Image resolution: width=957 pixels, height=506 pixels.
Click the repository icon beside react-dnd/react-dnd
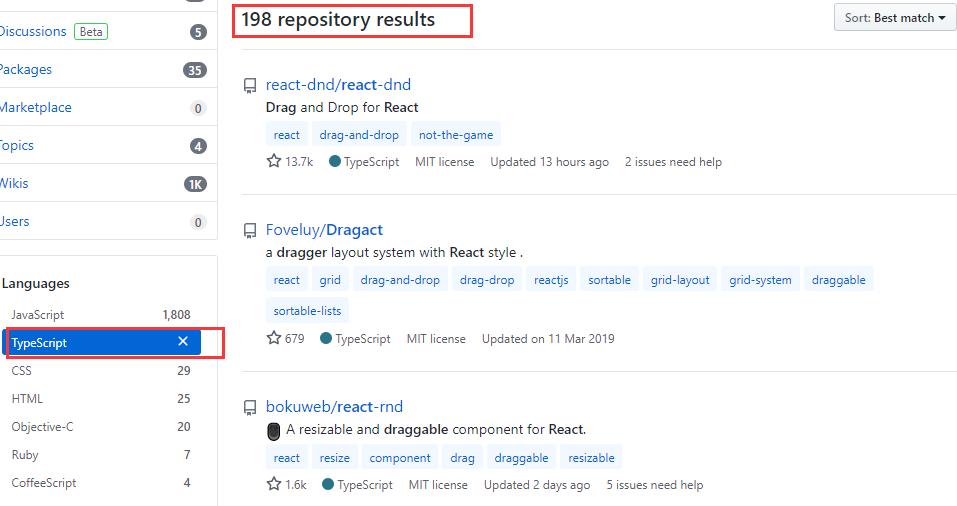click(x=250, y=85)
